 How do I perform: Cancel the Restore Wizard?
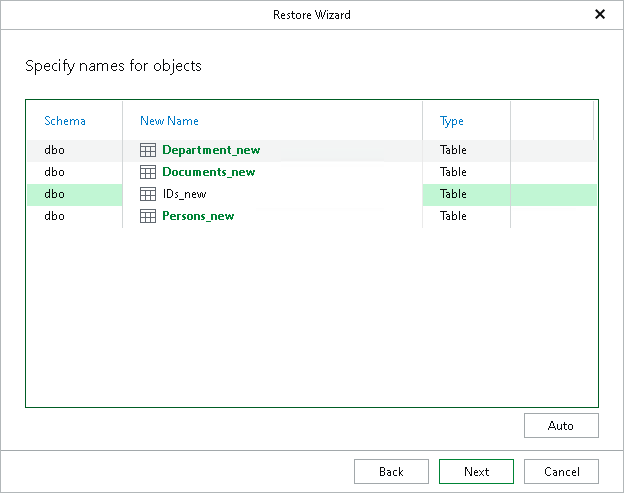(x=561, y=471)
